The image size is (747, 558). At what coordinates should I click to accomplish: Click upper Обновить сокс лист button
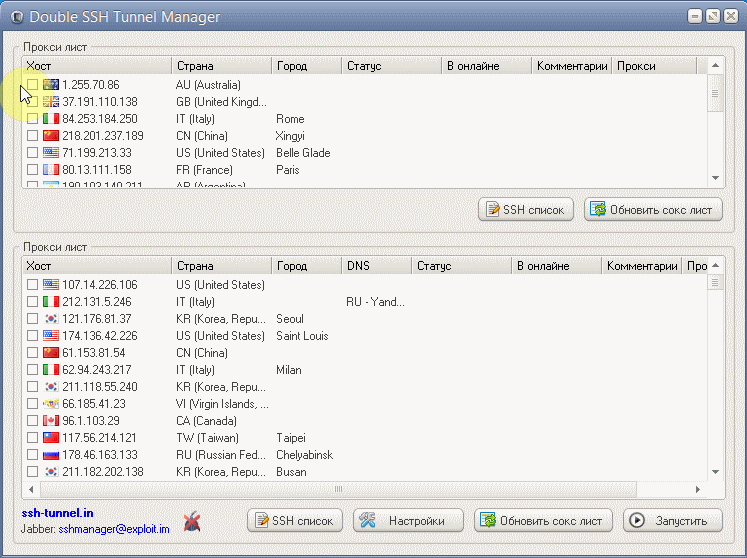(x=653, y=210)
